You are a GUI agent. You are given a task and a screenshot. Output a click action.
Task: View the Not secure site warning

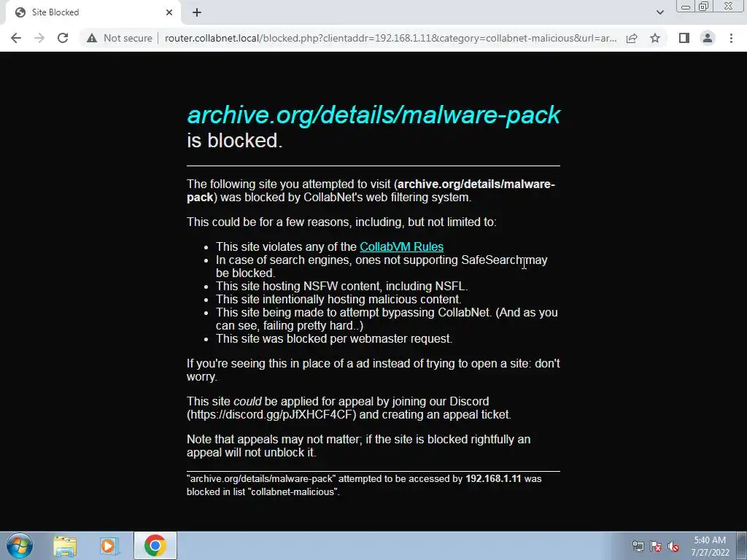(119, 38)
